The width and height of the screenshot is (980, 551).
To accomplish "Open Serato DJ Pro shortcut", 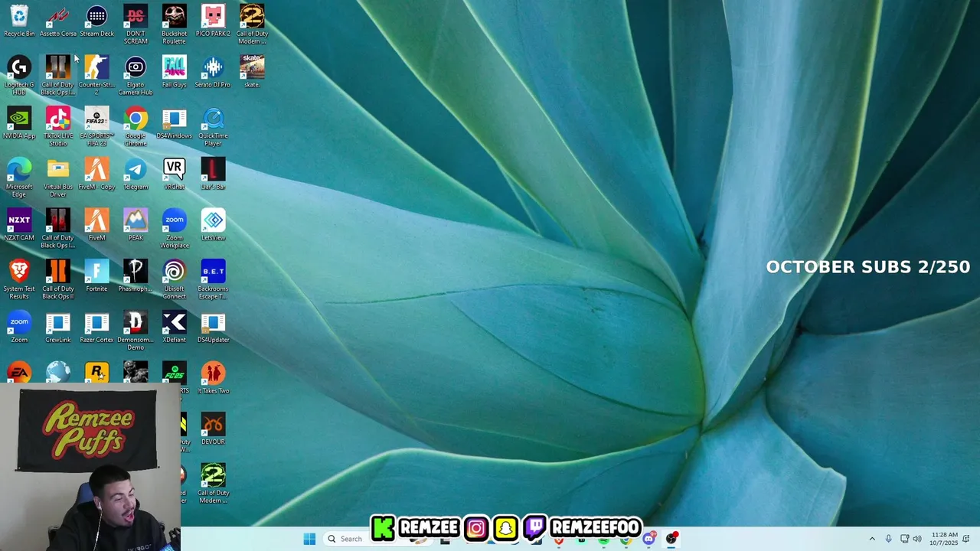I will pos(213,73).
